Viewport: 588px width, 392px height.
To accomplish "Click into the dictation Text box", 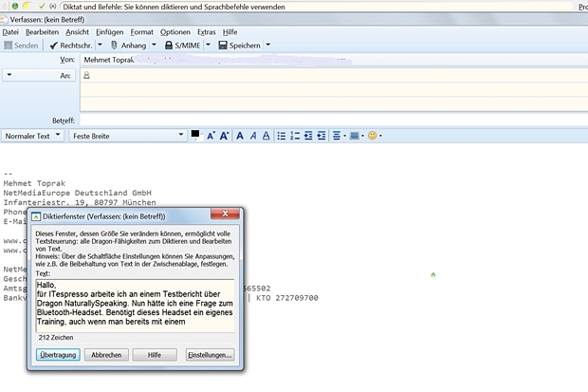I will (135, 306).
